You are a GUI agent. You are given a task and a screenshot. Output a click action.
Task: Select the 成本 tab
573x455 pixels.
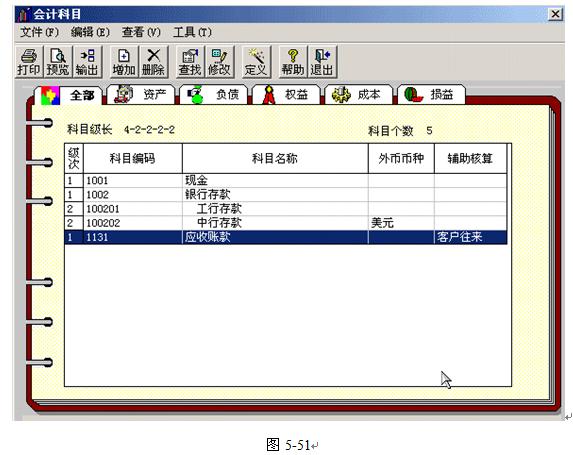pyautogui.click(x=358, y=95)
